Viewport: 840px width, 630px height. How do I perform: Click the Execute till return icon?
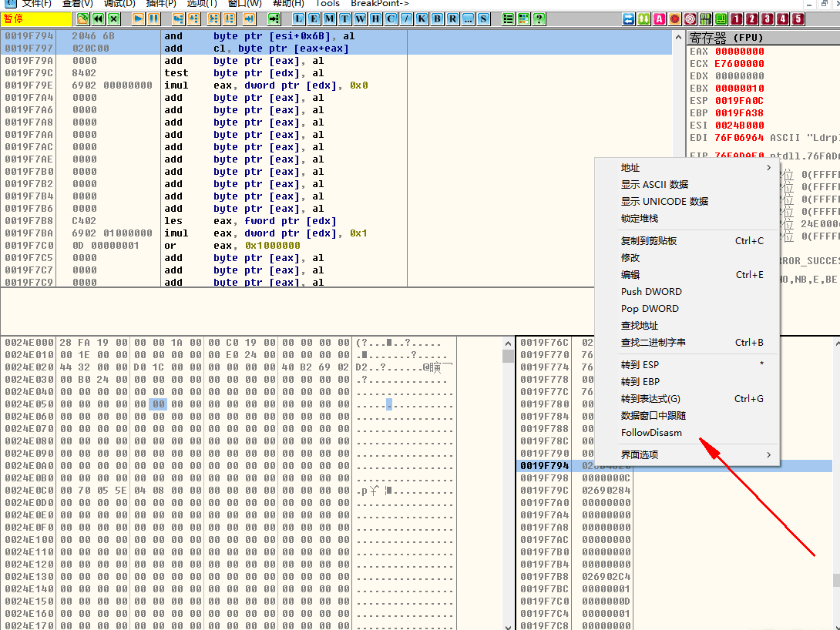coord(249,19)
